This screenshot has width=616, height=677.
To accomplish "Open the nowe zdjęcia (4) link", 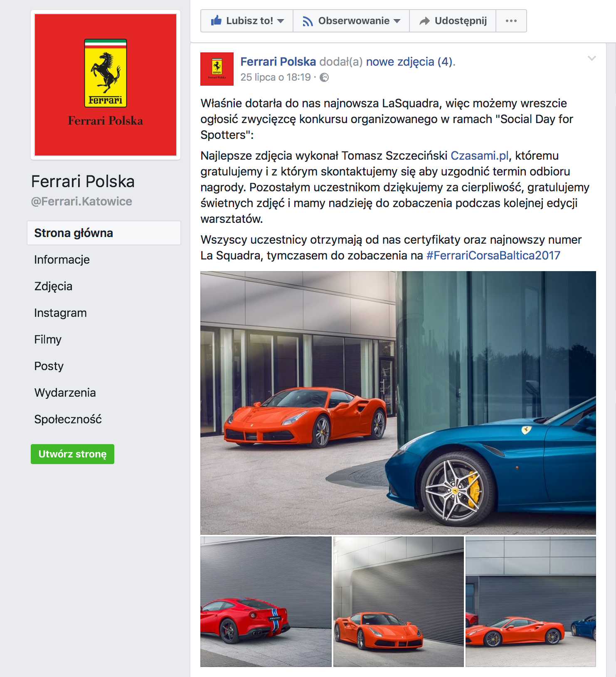I will point(410,62).
